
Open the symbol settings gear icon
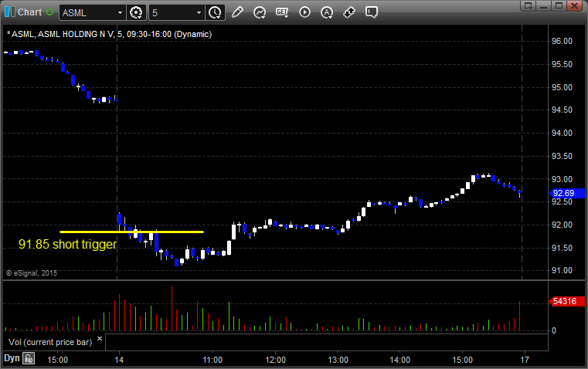[x=137, y=12]
